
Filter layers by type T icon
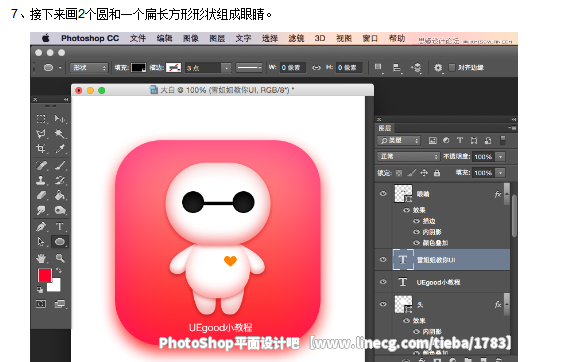(x=460, y=140)
